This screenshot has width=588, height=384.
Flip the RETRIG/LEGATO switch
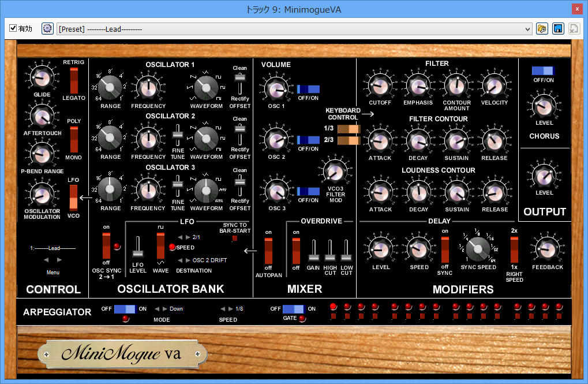tap(74, 80)
